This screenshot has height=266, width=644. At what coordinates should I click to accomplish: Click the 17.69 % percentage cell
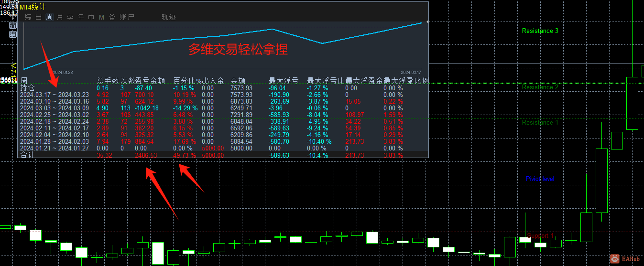pos(185,141)
